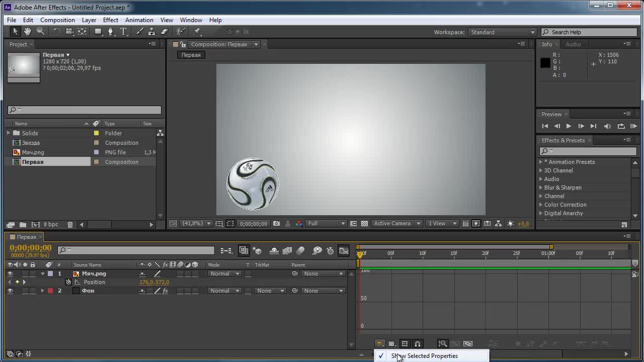
Task: Click Auto-keyframe stopwatch icon in timeline
Action: 331,250
